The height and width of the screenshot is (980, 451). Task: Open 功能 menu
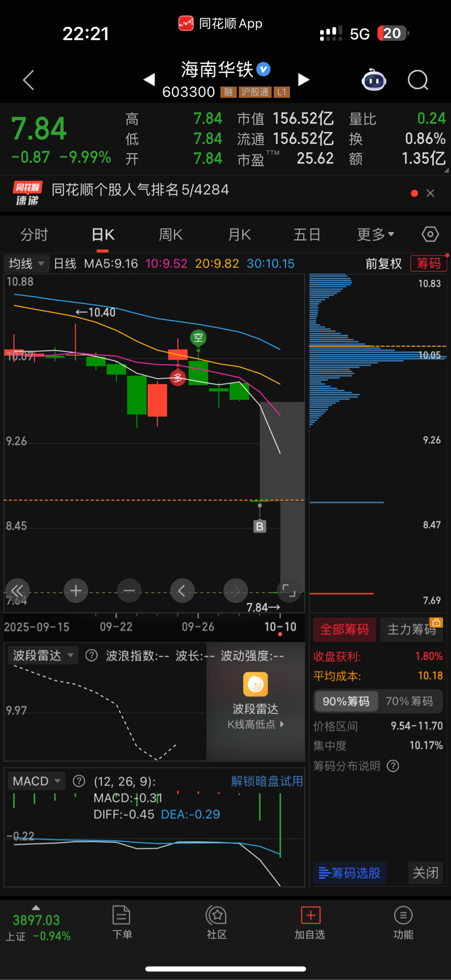403,922
